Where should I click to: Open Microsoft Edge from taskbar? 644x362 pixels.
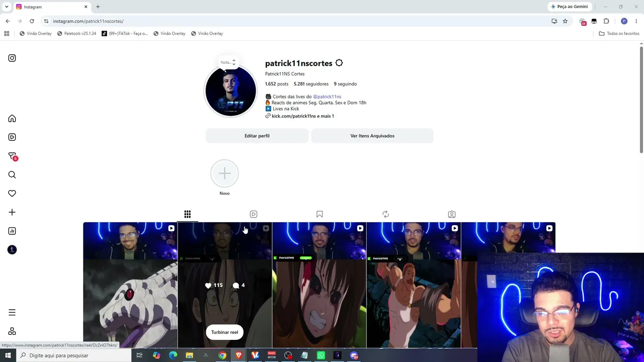173,355
